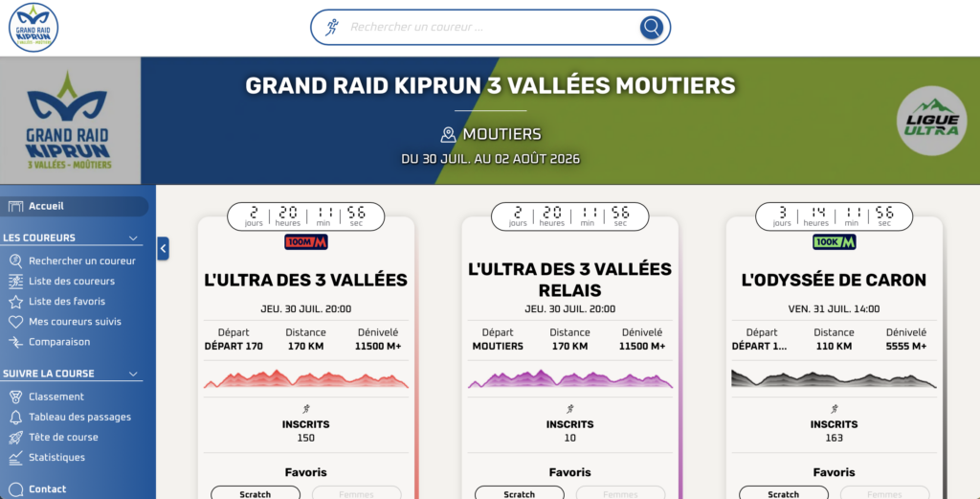The image size is (980, 499).
Task: Click runner icon above Inscrits 163
Action: (835, 409)
